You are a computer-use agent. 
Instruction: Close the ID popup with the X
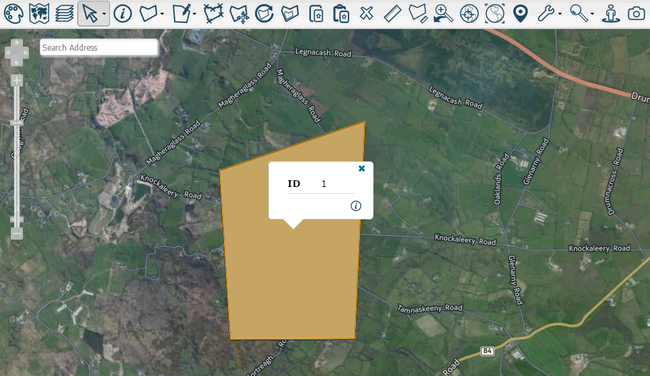point(361,168)
